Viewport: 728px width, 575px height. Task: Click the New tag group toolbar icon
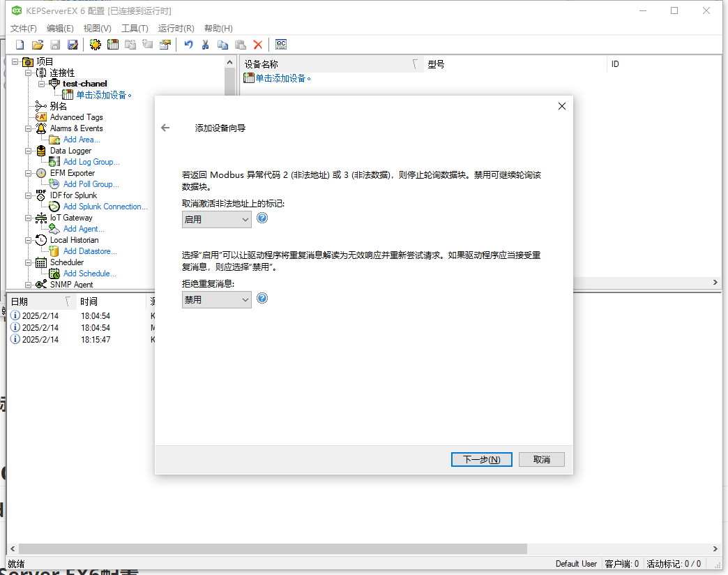[x=130, y=45]
